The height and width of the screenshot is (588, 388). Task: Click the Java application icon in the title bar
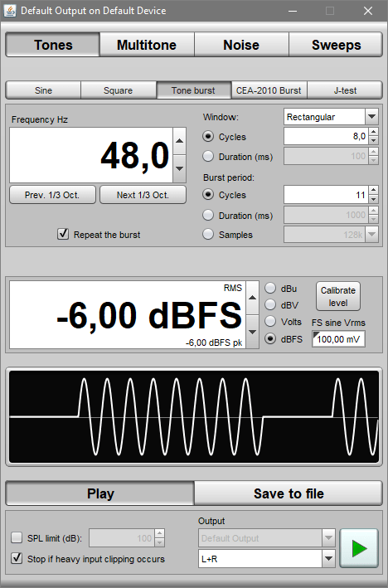tap(10, 11)
